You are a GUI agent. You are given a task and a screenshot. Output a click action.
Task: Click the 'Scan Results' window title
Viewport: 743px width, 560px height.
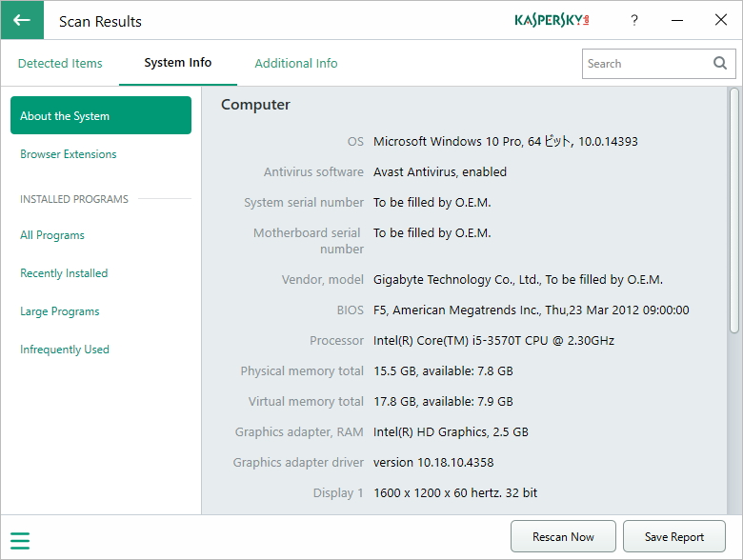click(x=100, y=21)
